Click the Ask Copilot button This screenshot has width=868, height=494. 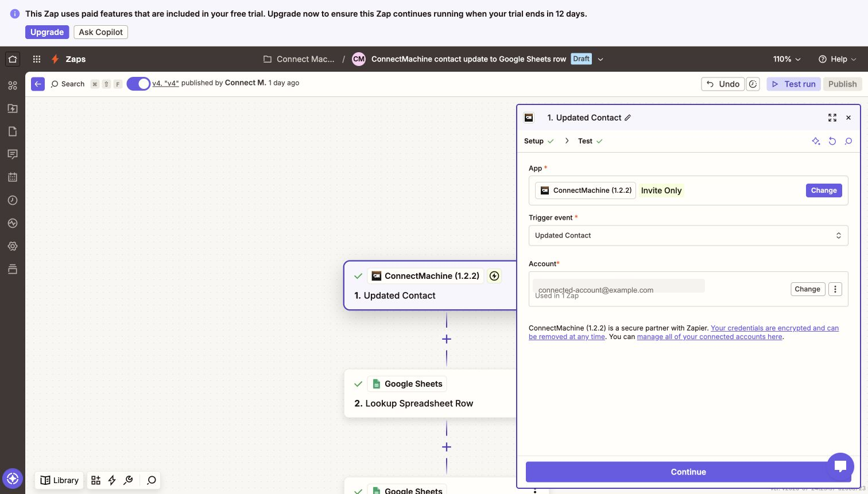[x=101, y=32]
